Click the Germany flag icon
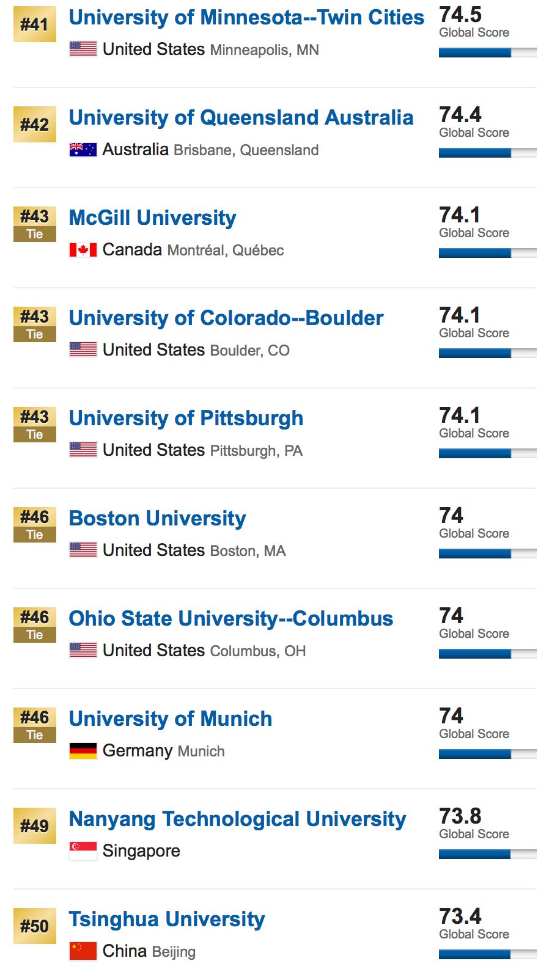Viewport: 560px width, 980px height. 83,751
